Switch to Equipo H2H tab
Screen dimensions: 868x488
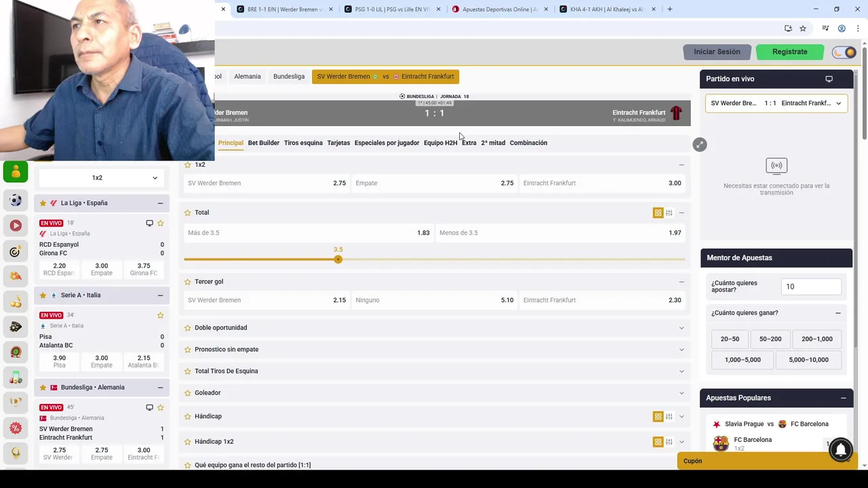click(x=440, y=143)
